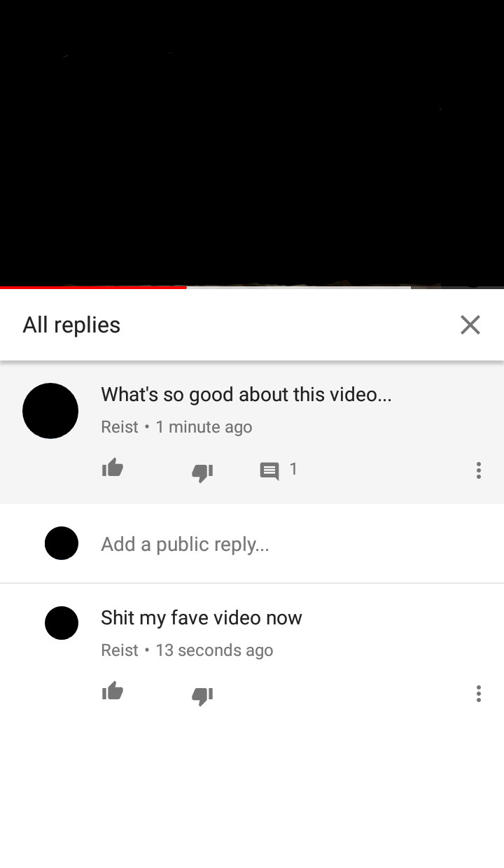
Task: Open Reist's avatar on the reply comment
Action: click(x=62, y=623)
